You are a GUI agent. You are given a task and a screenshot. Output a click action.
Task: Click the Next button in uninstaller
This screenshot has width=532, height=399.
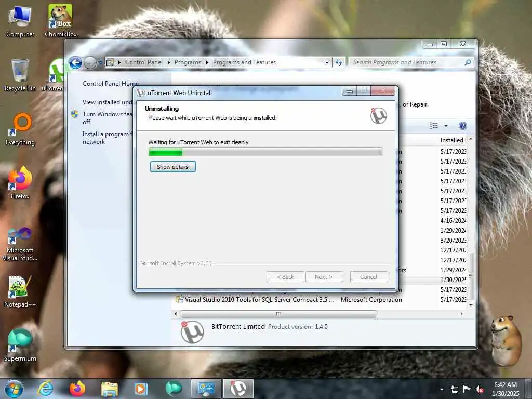click(324, 277)
